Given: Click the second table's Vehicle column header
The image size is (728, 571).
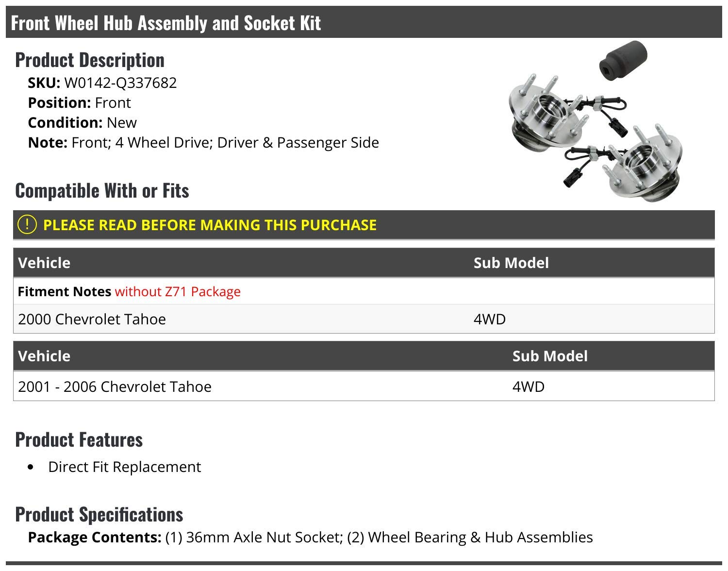Looking at the screenshot, I should pos(44,356).
